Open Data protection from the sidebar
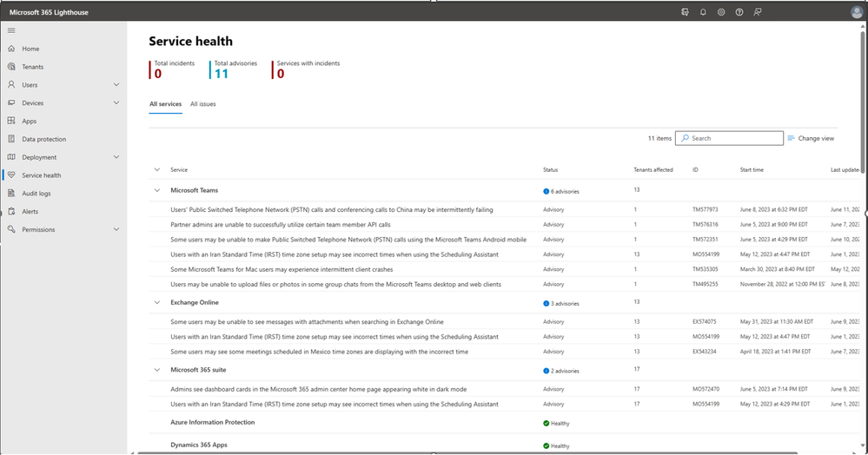 [43, 140]
